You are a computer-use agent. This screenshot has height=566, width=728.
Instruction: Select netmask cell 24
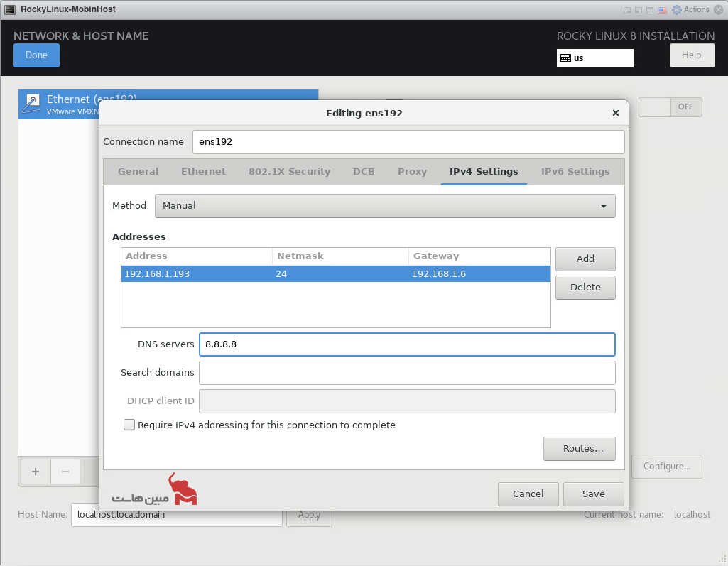coord(340,274)
